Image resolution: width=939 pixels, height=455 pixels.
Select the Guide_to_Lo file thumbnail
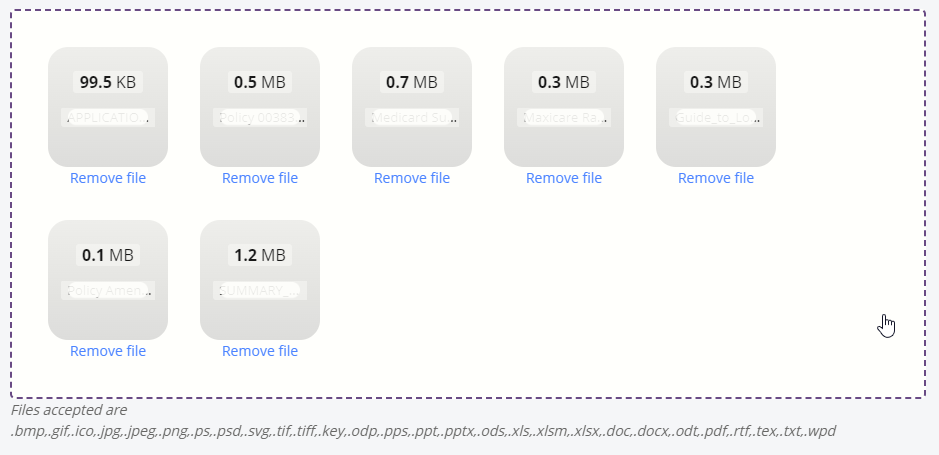click(x=716, y=107)
